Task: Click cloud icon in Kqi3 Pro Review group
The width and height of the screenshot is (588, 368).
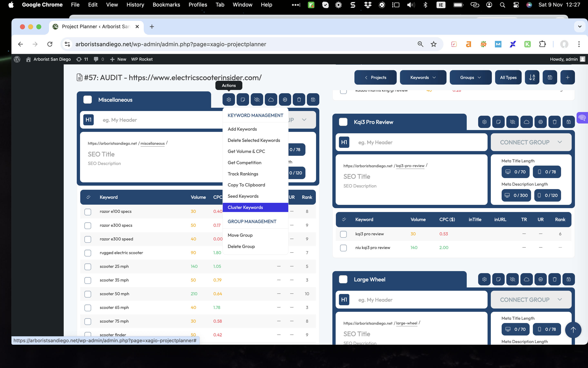Action: [527, 122]
